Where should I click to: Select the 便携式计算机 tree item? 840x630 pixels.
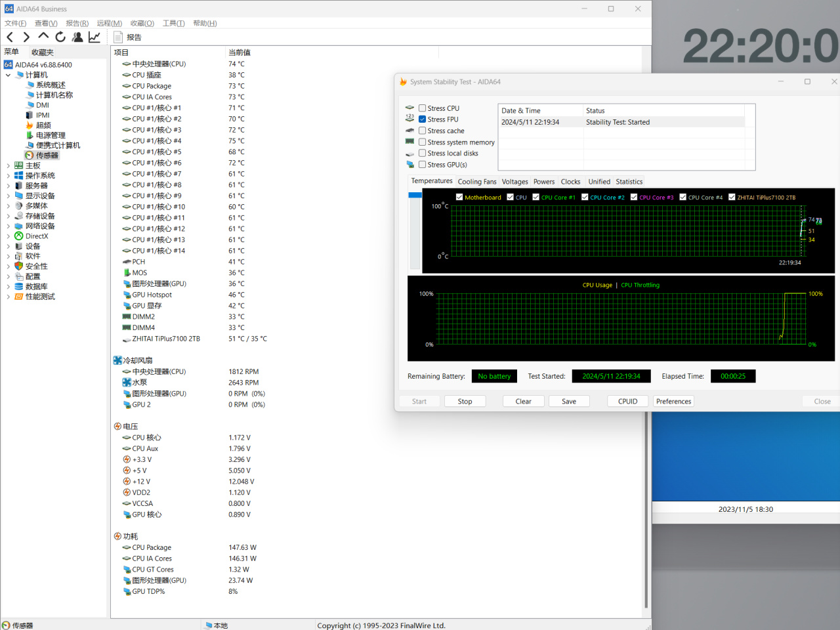coord(58,146)
